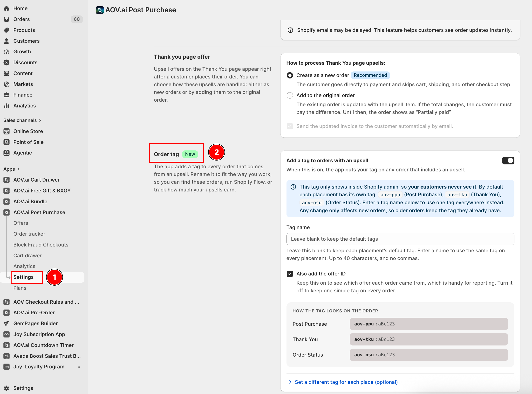Image resolution: width=532 pixels, height=394 pixels.
Task: Expand the Sales channels section
Action: pyautogui.click(x=22, y=120)
